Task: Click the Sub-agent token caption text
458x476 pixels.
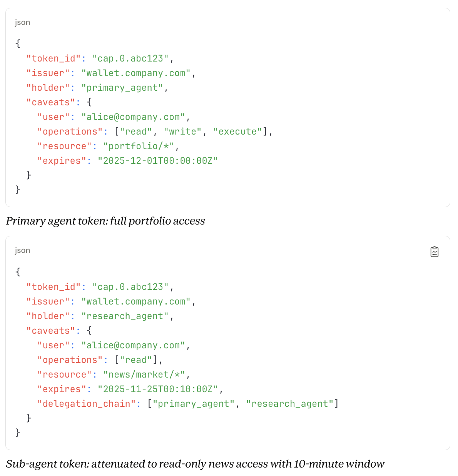Action: click(x=195, y=464)
